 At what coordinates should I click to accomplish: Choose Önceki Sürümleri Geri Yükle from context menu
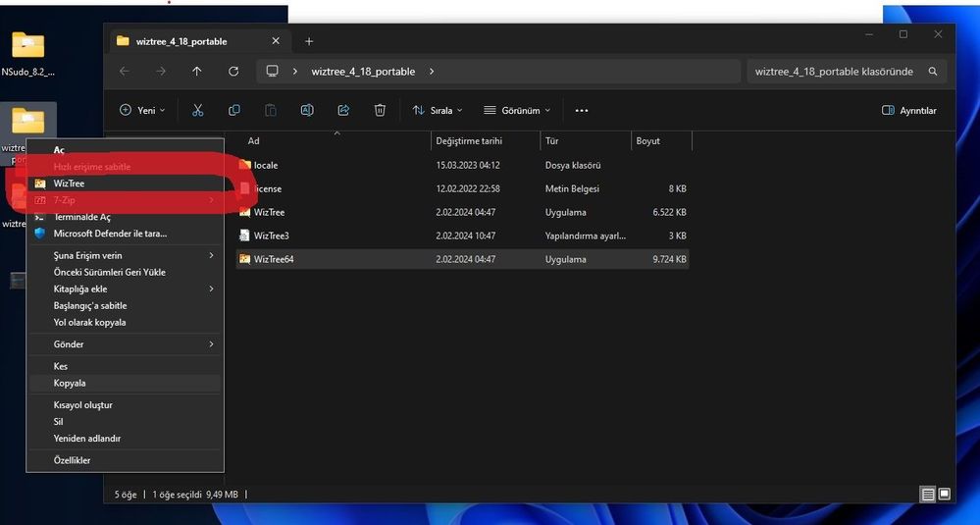[125, 273]
